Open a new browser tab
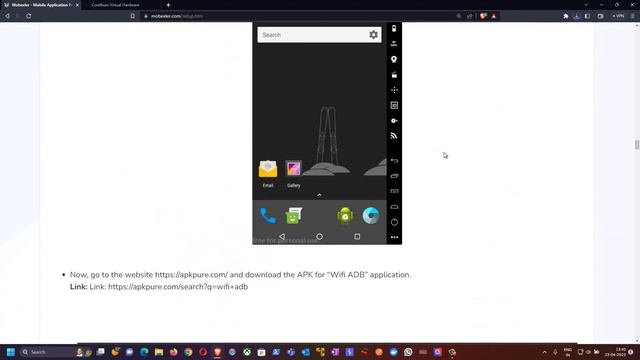 pyautogui.click(x=168, y=5)
